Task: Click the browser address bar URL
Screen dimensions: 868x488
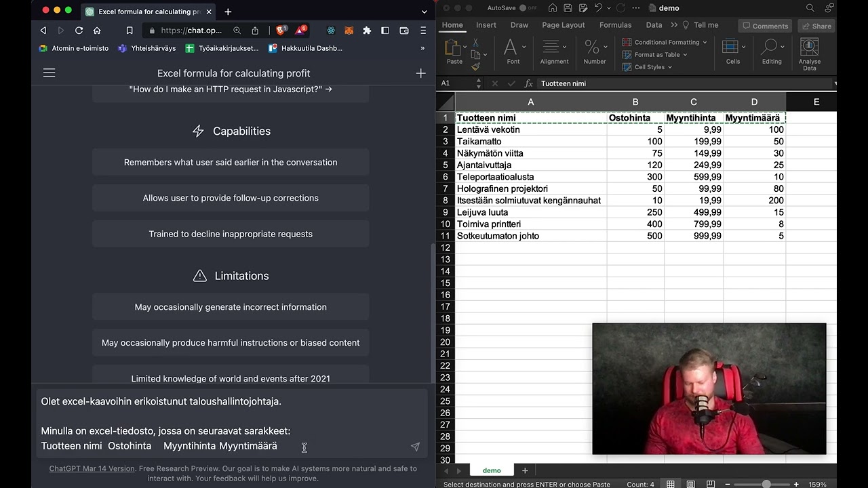Action: [191, 30]
